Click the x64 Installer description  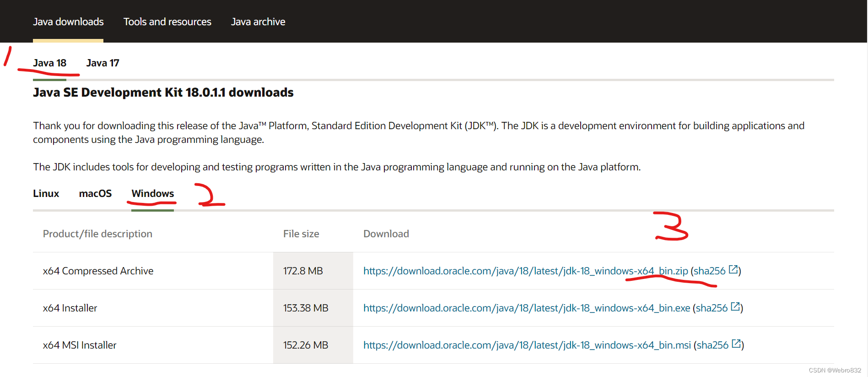pyautogui.click(x=70, y=308)
